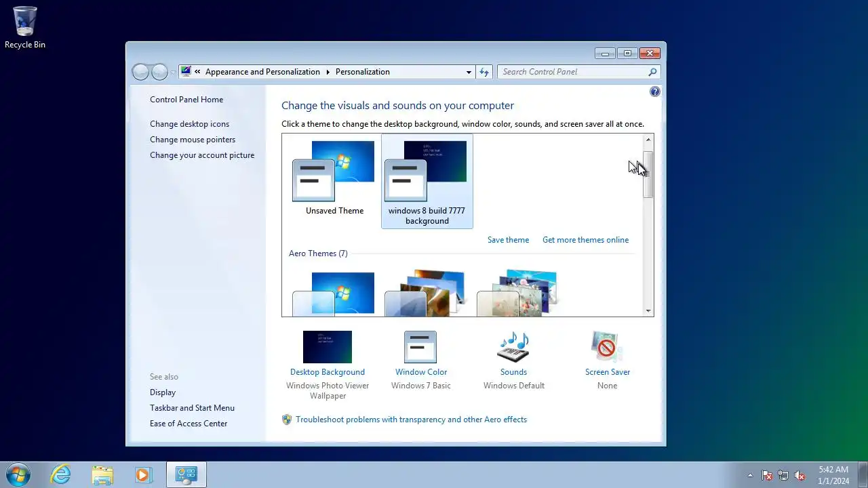Click the network tray icon
The image size is (868, 488).
tap(783, 475)
